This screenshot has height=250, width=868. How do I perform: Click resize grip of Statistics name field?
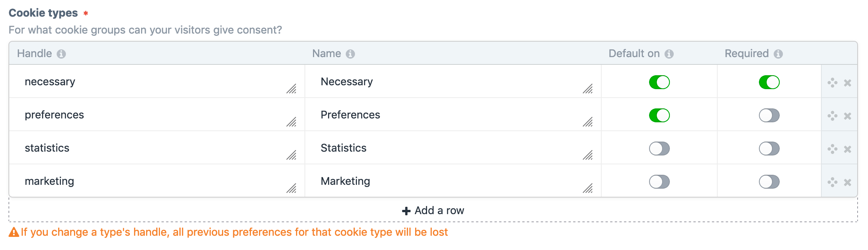(588, 155)
